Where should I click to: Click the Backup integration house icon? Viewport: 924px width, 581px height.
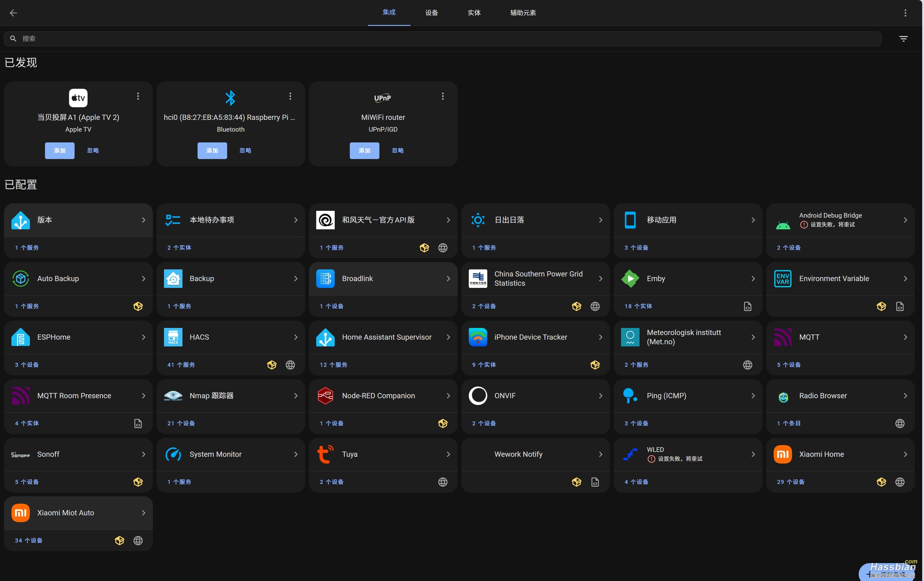pyautogui.click(x=173, y=279)
